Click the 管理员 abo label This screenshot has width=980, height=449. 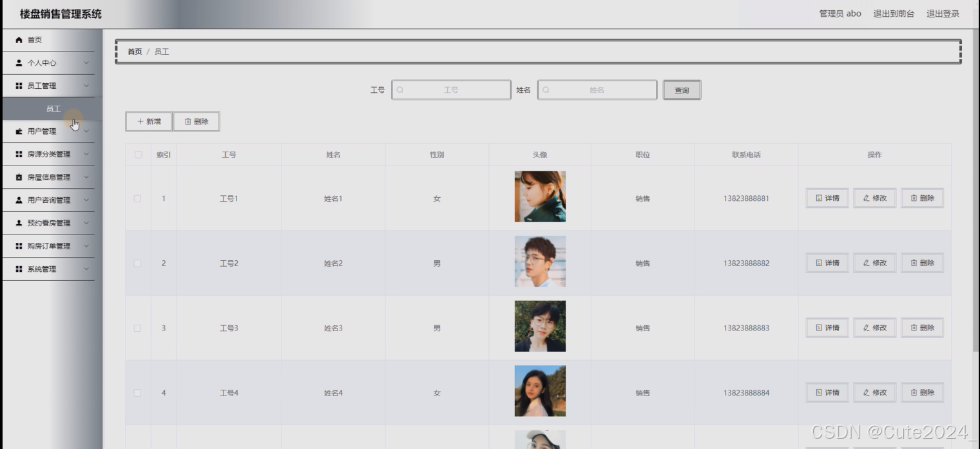(840, 14)
